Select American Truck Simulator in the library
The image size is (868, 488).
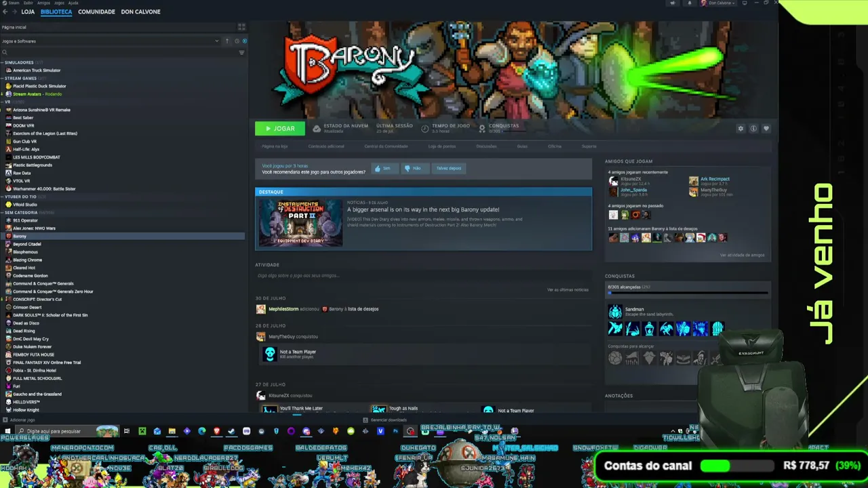coord(37,70)
